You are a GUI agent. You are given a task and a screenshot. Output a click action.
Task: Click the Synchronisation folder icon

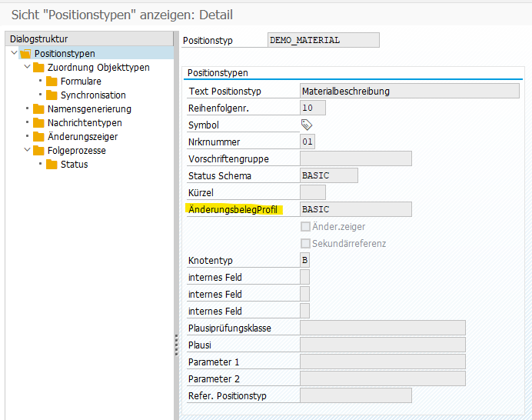[52, 95]
